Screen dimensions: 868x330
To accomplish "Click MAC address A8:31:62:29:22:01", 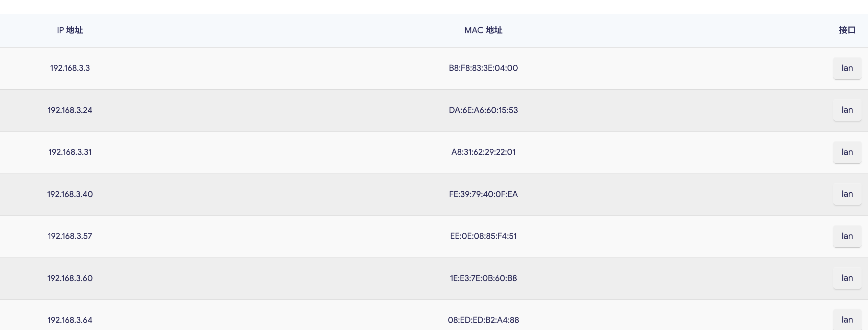I will (x=483, y=152).
